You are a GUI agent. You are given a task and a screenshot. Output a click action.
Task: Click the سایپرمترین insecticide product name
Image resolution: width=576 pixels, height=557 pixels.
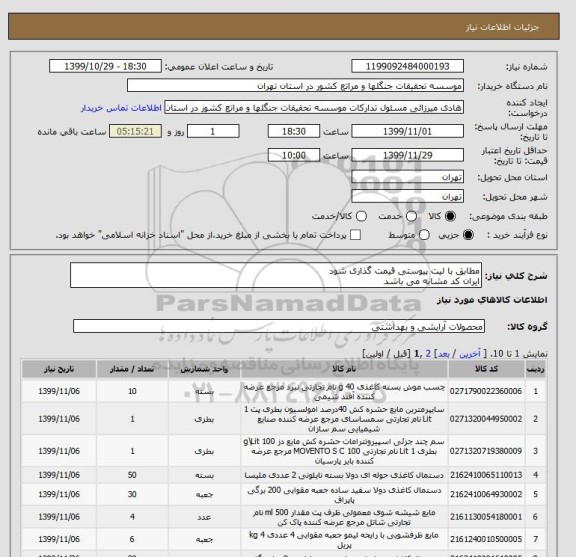(344, 419)
